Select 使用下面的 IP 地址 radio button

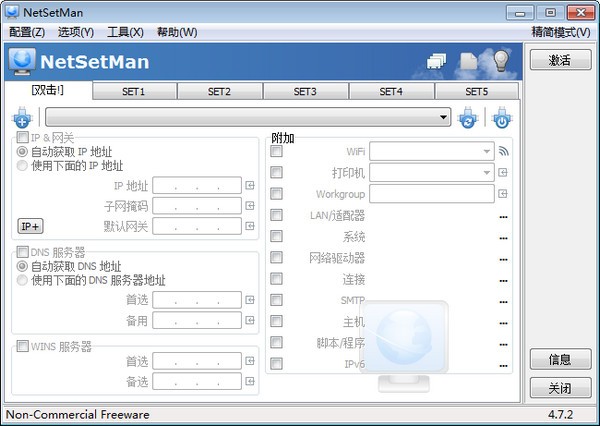(x=23, y=166)
